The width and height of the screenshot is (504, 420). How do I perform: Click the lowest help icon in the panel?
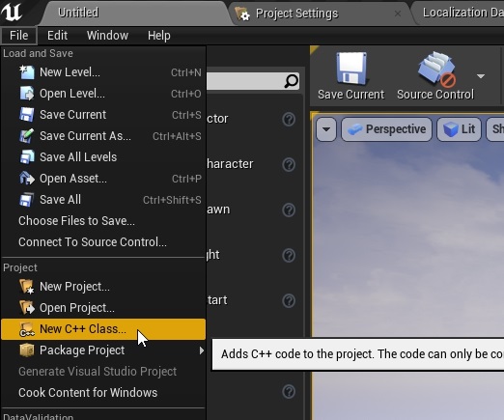289,392
